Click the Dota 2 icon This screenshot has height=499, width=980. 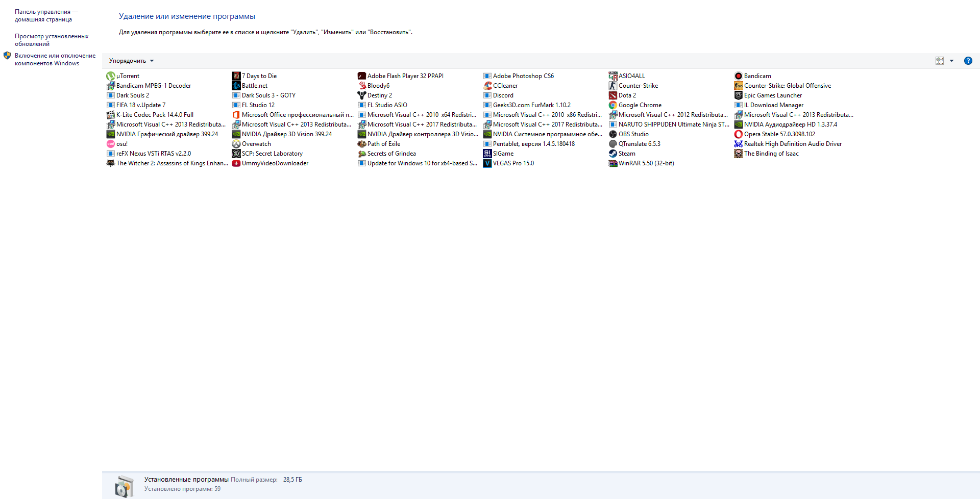point(612,95)
